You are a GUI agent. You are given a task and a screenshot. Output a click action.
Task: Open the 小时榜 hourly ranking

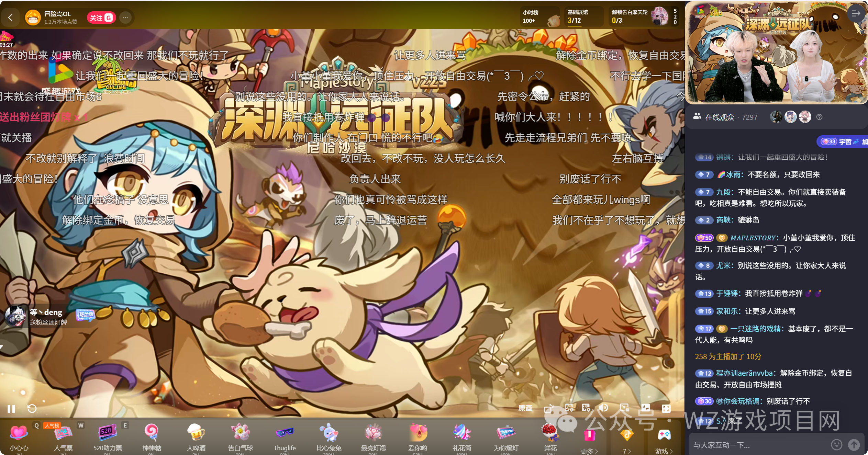pos(540,16)
